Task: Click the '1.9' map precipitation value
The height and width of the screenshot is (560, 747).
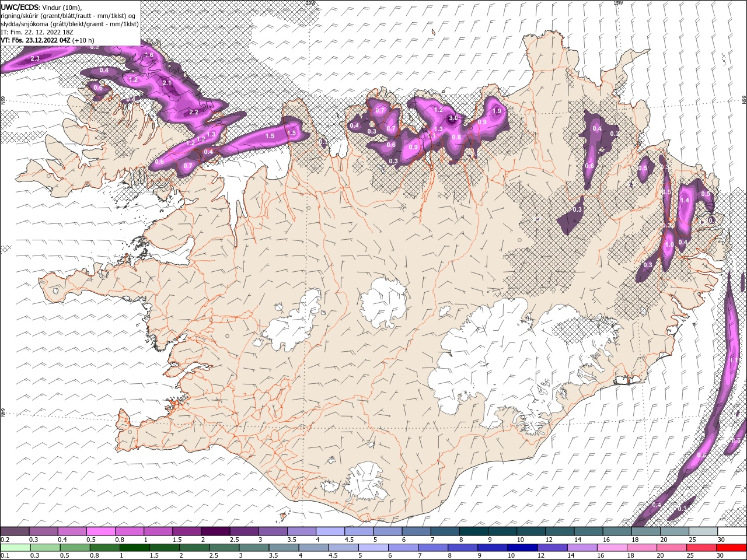Action: pyautogui.click(x=497, y=111)
